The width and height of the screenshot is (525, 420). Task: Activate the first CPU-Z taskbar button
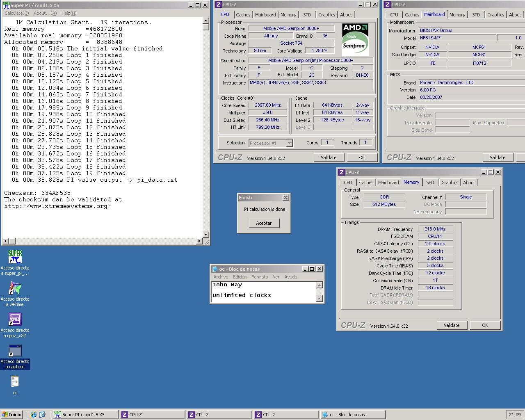pyautogui.click(x=152, y=415)
